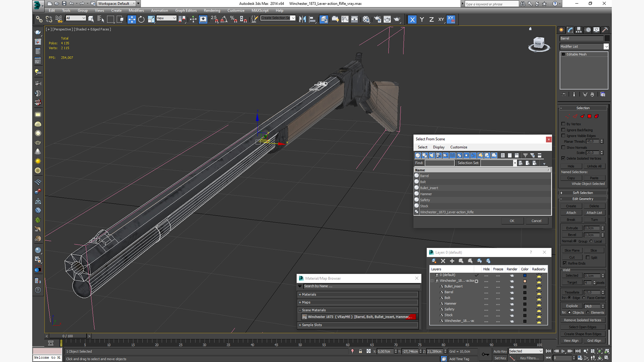644x362 pixels.
Task: Click polygon sub-object selection icon
Action: [589, 116]
